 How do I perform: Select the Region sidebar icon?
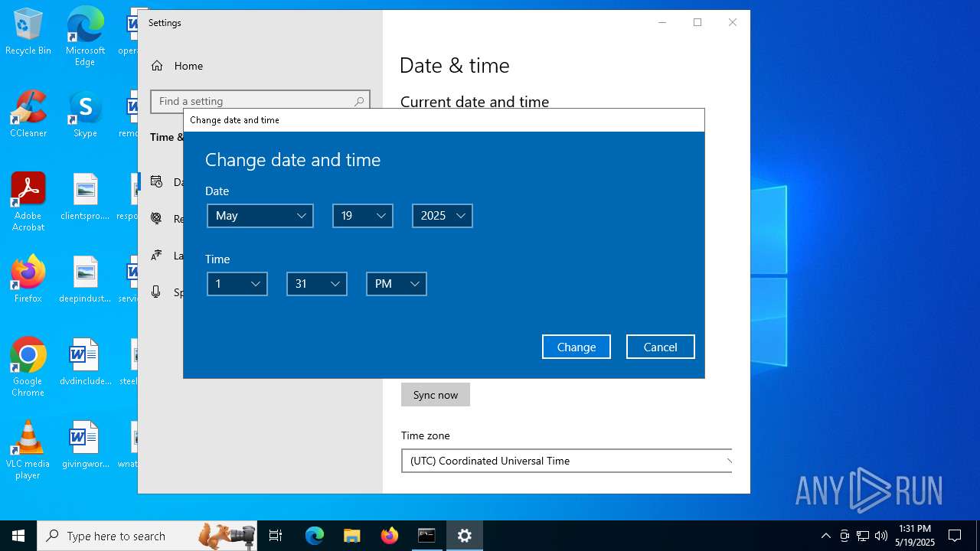click(x=156, y=218)
